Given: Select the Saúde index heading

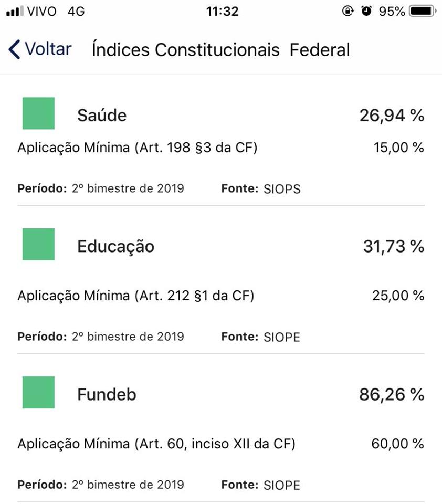Looking at the screenshot, I should coord(102,115).
